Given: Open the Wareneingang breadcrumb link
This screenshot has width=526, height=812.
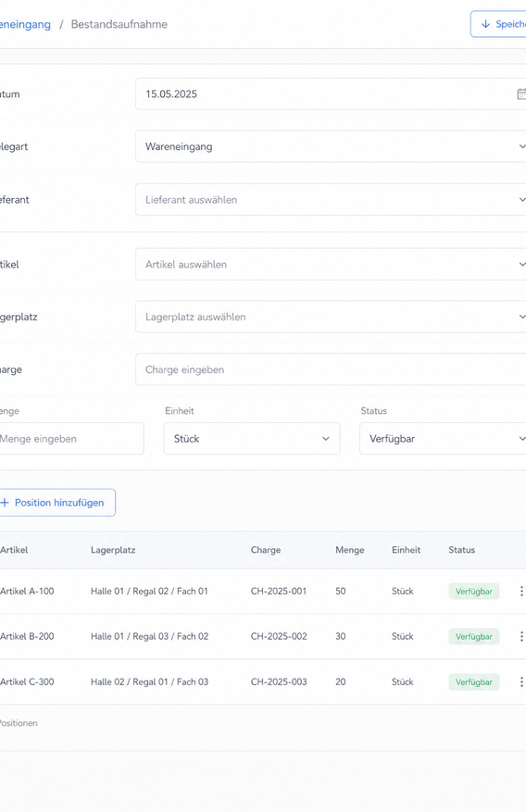Looking at the screenshot, I should coord(25,24).
